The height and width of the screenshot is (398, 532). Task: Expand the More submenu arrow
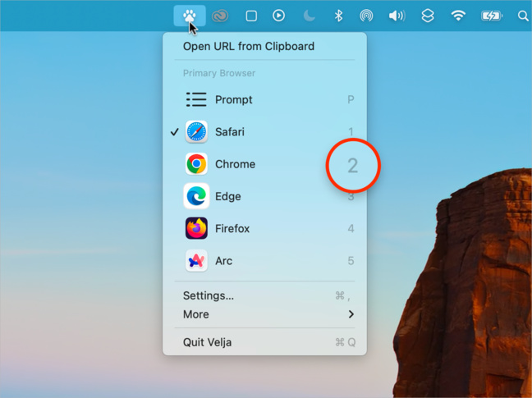[351, 314]
